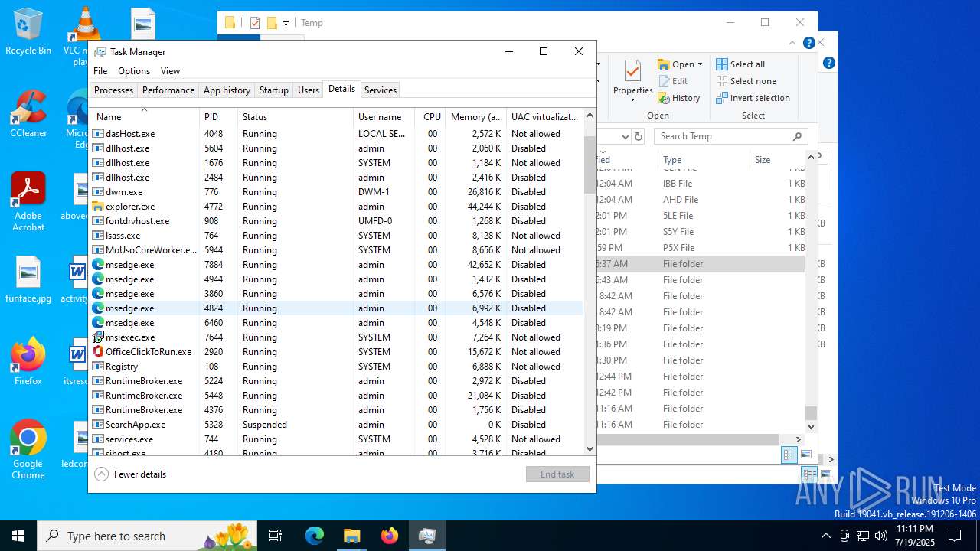Sort processes by User name header
980x551 pixels.
pyautogui.click(x=384, y=117)
